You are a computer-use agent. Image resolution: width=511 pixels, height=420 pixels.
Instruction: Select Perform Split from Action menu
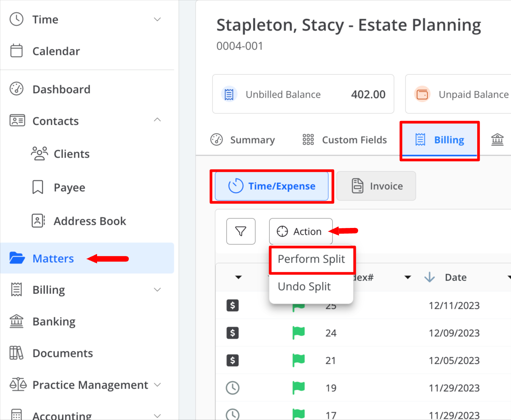[311, 259]
